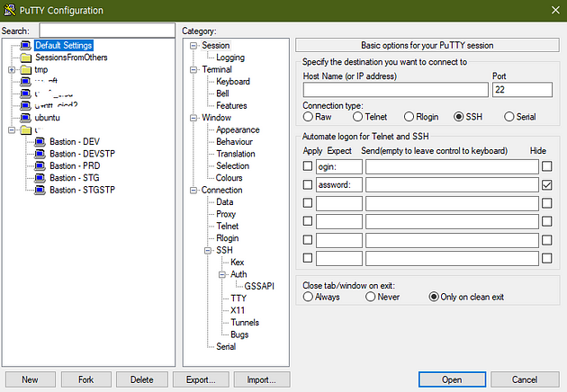The height and width of the screenshot is (392, 567).
Task: Click the Export... button
Action: [x=201, y=379]
